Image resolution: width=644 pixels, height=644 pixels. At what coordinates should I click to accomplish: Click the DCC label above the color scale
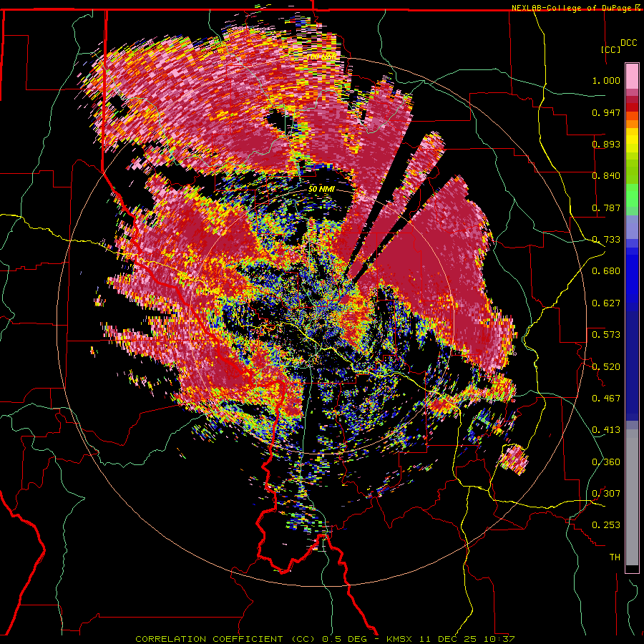point(628,43)
